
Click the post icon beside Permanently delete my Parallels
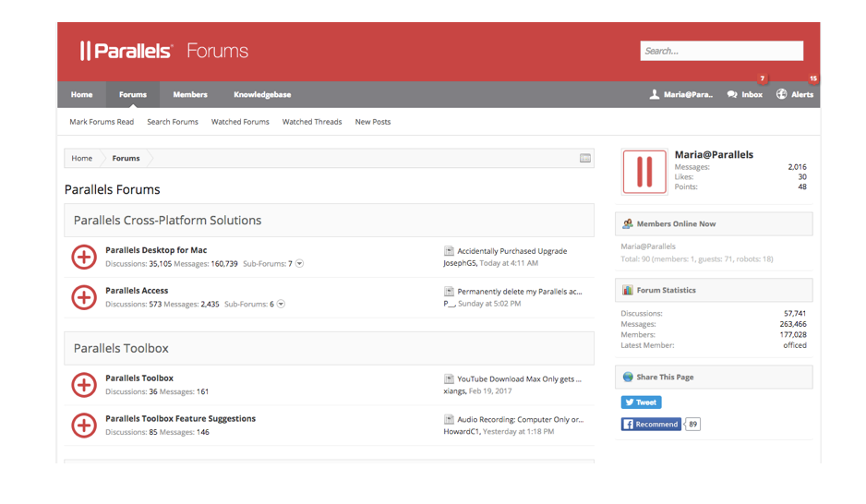click(x=449, y=292)
